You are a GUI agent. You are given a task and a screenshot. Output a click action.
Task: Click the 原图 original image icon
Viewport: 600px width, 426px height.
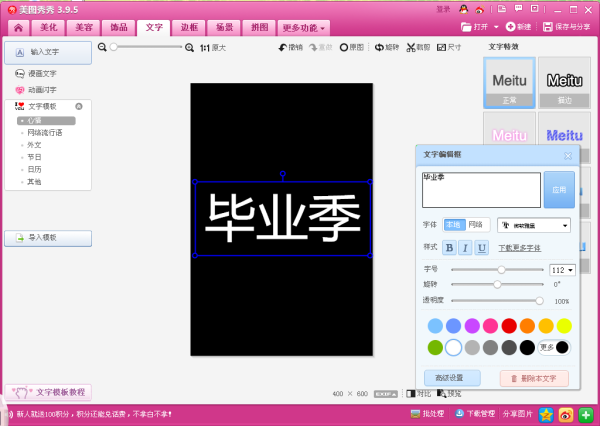(344, 47)
